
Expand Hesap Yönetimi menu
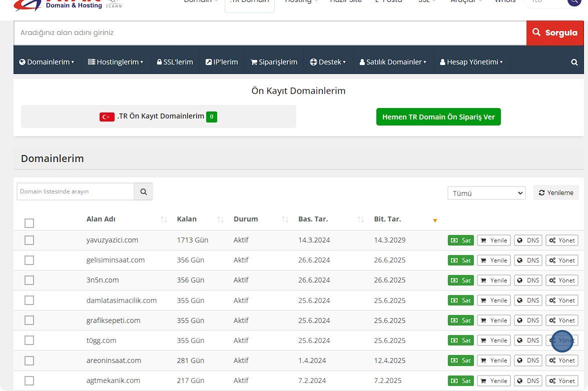tap(471, 62)
